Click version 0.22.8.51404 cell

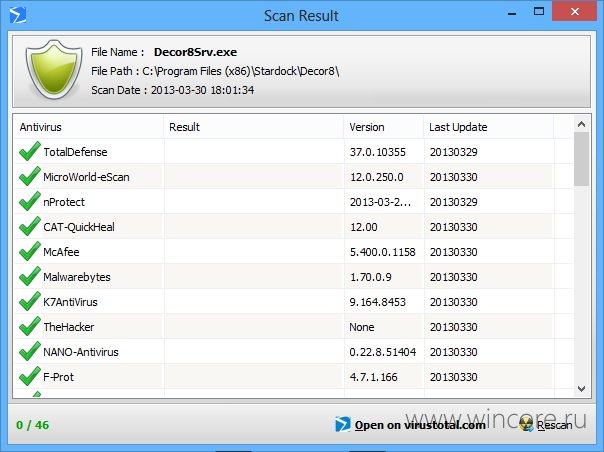pos(383,352)
